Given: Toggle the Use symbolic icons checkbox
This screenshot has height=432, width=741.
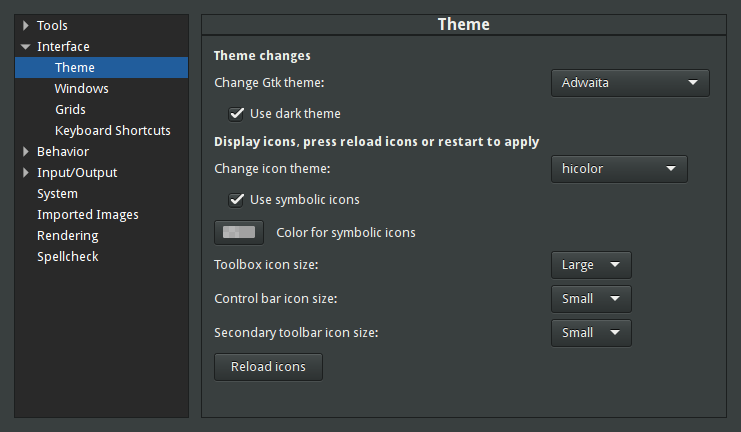Looking at the screenshot, I should (236, 200).
